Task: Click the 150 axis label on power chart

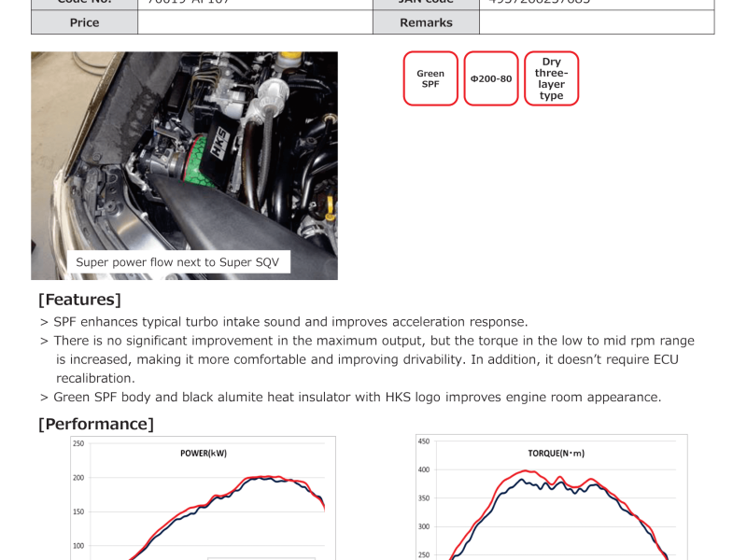Action: click(78, 511)
